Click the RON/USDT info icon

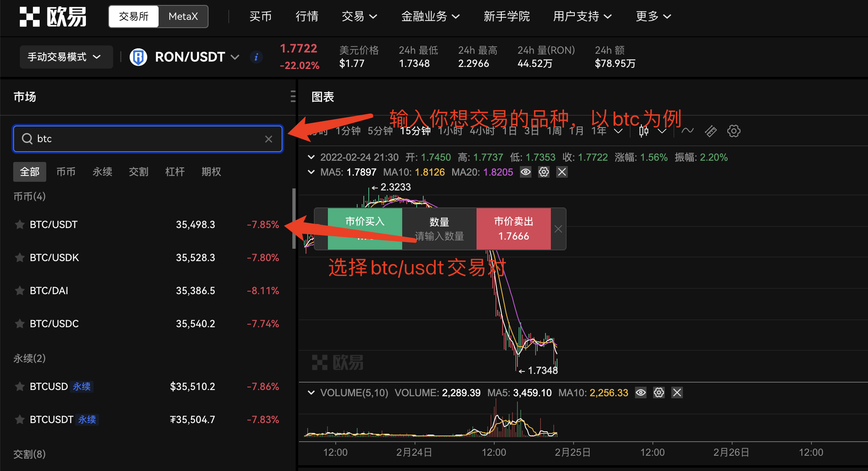point(256,57)
